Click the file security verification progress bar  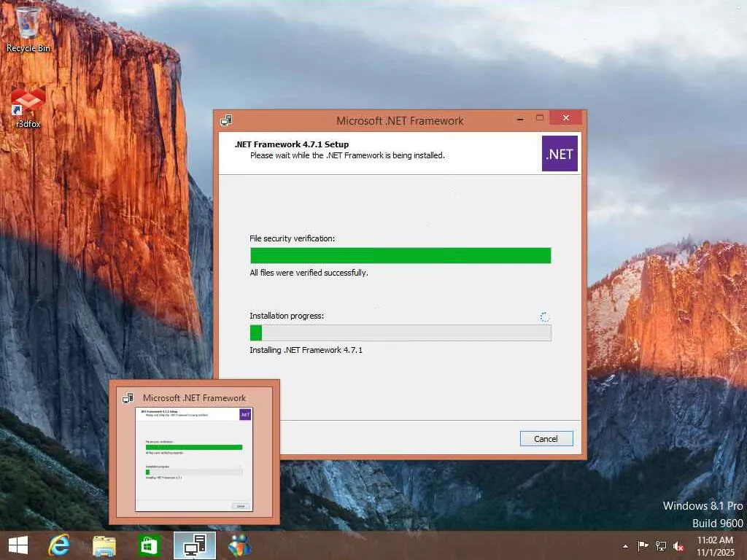pos(400,255)
